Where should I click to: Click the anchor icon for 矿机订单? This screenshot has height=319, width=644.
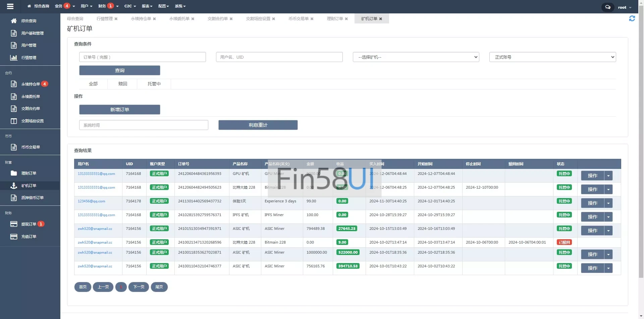click(x=14, y=186)
